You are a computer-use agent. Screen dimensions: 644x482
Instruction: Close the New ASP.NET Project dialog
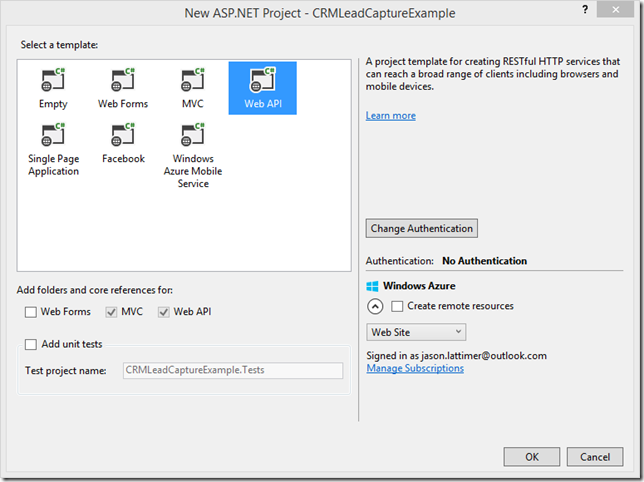[615, 10]
